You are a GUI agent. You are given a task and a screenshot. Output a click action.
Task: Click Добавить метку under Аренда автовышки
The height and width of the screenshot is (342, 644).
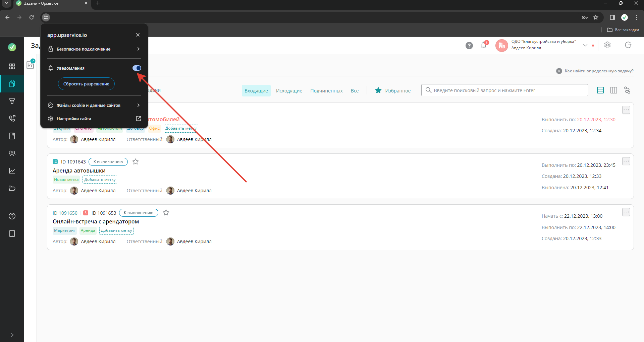click(x=100, y=180)
